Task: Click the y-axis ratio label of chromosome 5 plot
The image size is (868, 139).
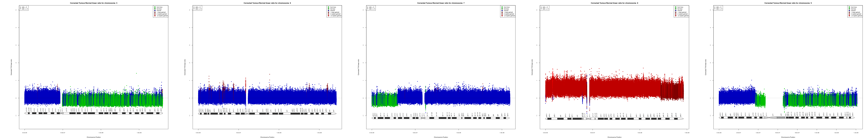Action: pyautogui.click(x=11, y=67)
